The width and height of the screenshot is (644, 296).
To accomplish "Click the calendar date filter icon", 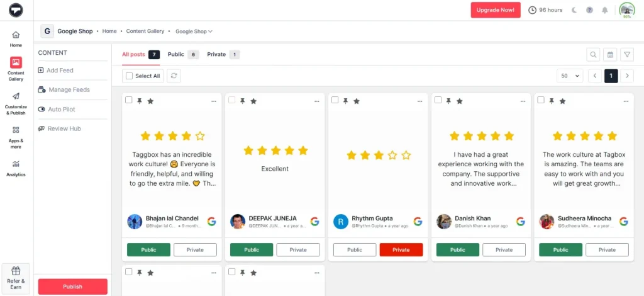I will [610, 55].
